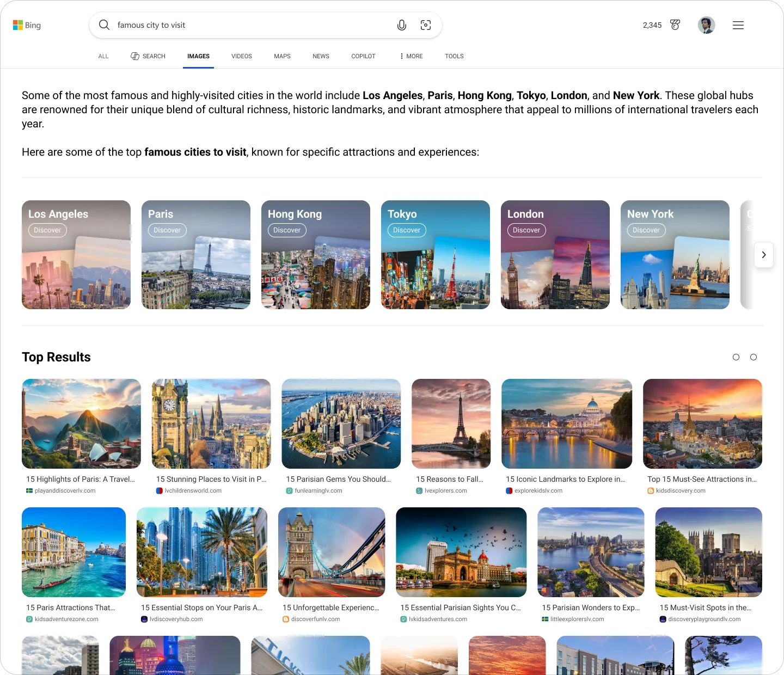784x675 pixels.
Task: Open the TOOLS options
Action: (454, 56)
